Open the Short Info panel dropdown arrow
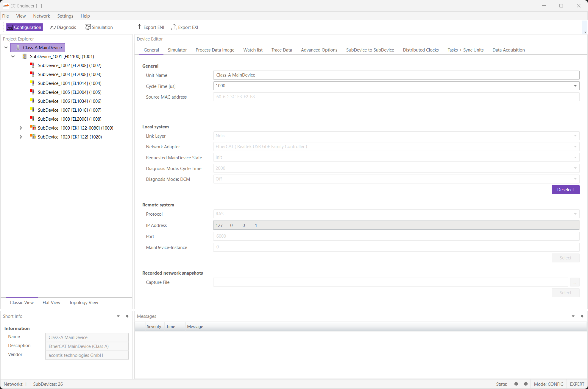This screenshot has height=389, width=588. pos(118,316)
